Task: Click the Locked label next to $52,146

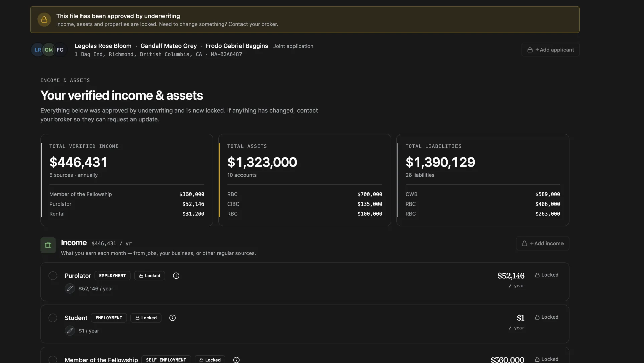Action: [x=547, y=275]
